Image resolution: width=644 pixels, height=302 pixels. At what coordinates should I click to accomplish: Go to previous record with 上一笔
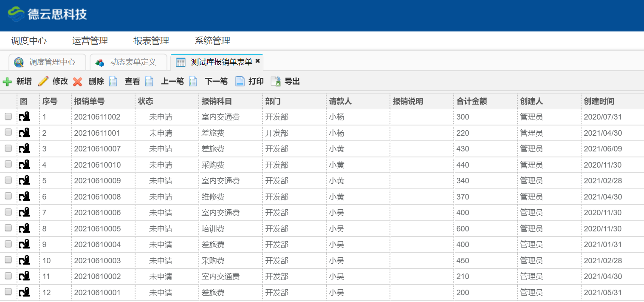[x=172, y=82]
